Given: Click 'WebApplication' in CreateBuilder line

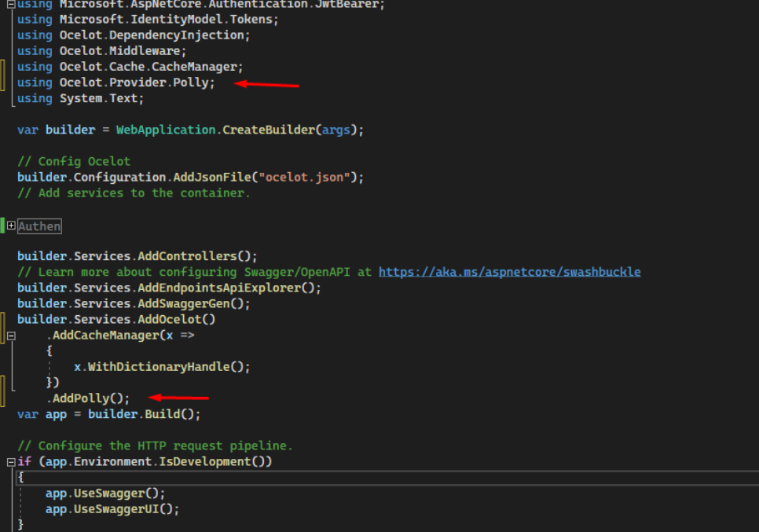Looking at the screenshot, I should click(x=166, y=130).
